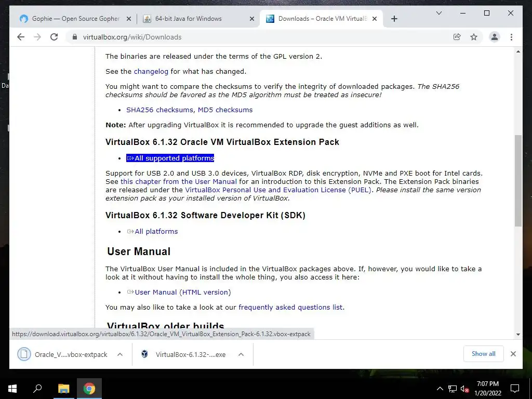Viewport: 532px width, 399px height.
Task: Show hidden system tray icons
Action: point(440,389)
